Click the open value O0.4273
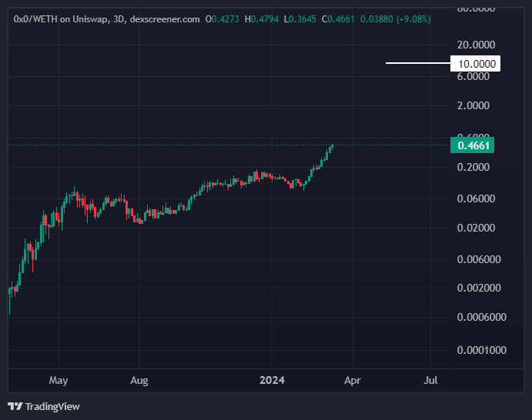 click(x=223, y=19)
